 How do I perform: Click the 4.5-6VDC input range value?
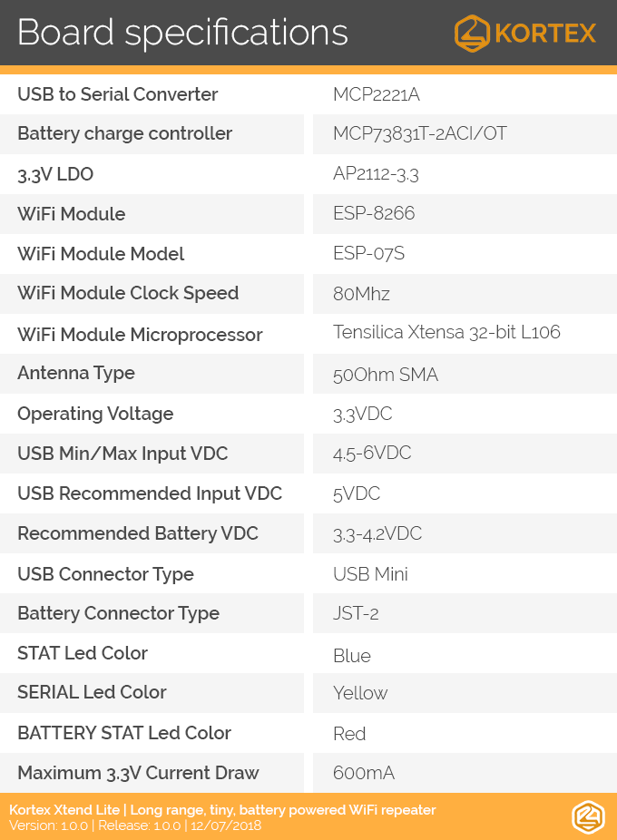coord(372,454)
